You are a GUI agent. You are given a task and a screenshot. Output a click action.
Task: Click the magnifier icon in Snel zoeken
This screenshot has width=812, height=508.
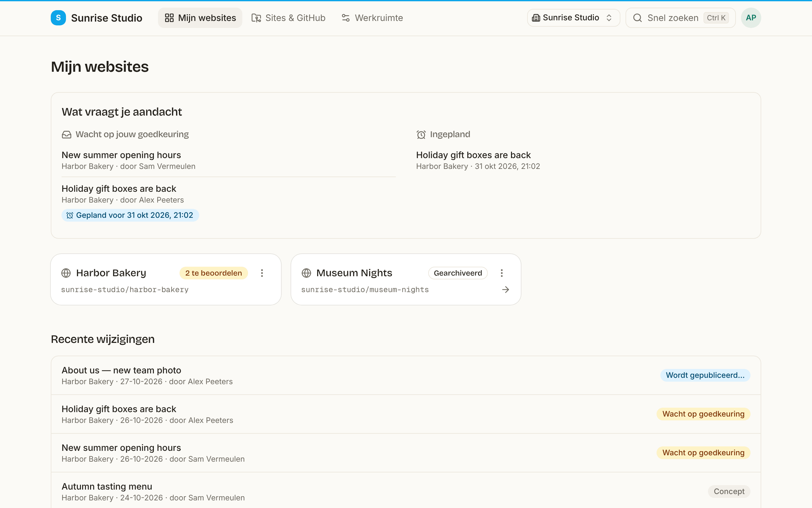pyautogui.click(x=637, y=18)
